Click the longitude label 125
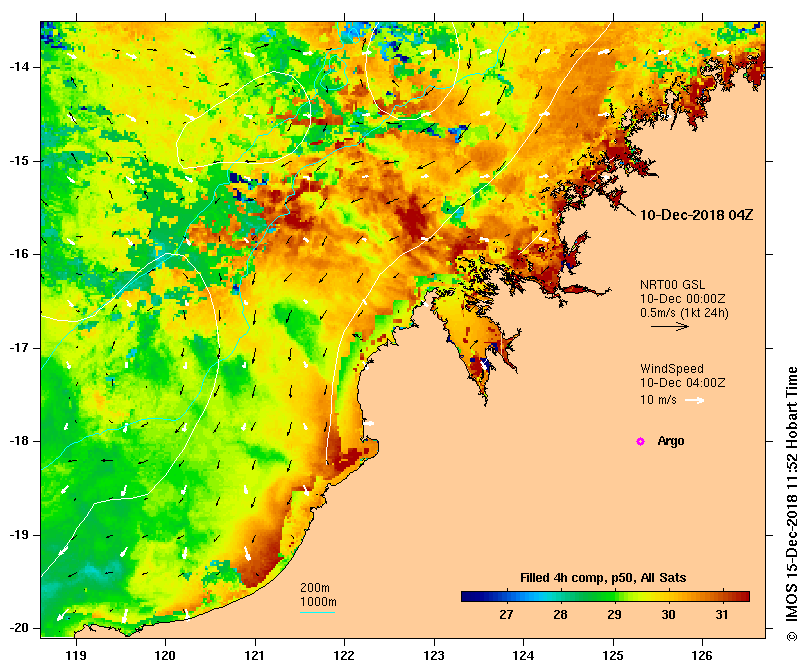The width and height of the screenshot is (809, 672). coord(613,655)
